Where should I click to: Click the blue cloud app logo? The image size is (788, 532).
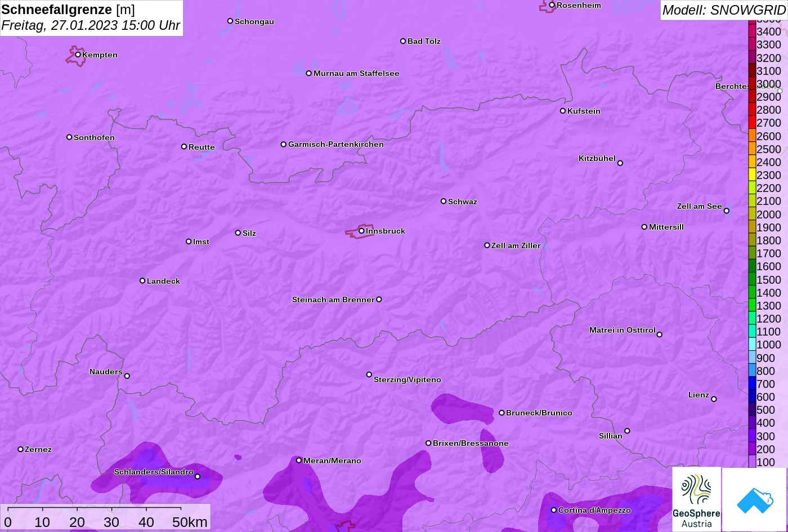(754, 499)
